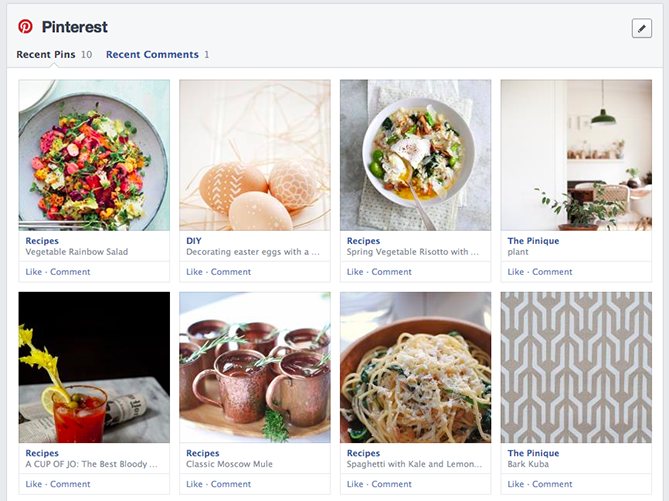Switch to the Recent Pins tab

click(46, 55)
